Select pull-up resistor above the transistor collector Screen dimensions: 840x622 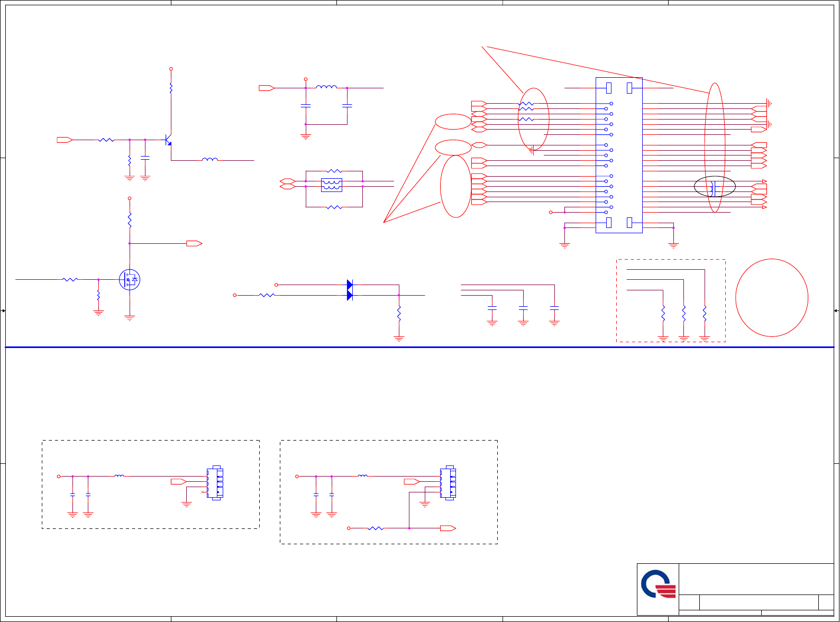[171, 88]
